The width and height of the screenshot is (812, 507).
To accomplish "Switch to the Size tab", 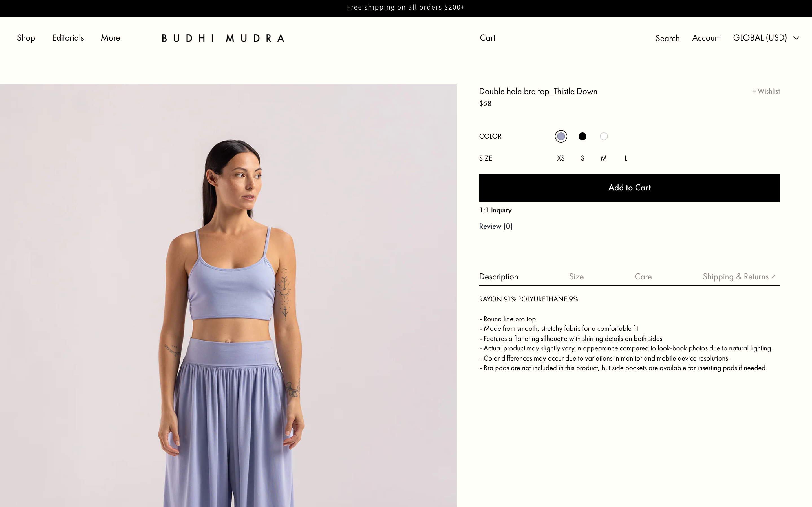I will tap(576, 277).
